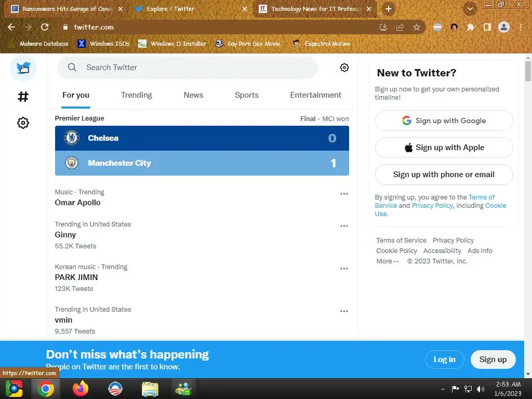Show hidden system tray icons arrow
Viewport: 532px width, 399px height.
[443, 389]
